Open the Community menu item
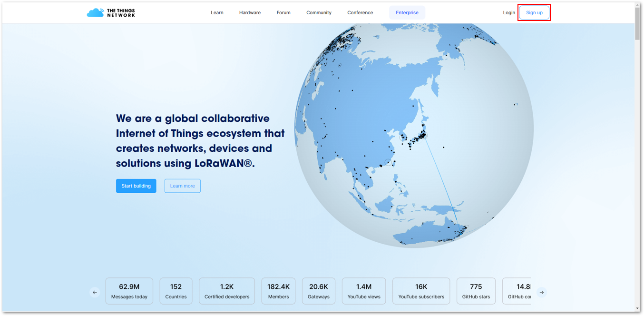Screen dimensions: 644x316 pyautogui.click(x=319, y=13)
